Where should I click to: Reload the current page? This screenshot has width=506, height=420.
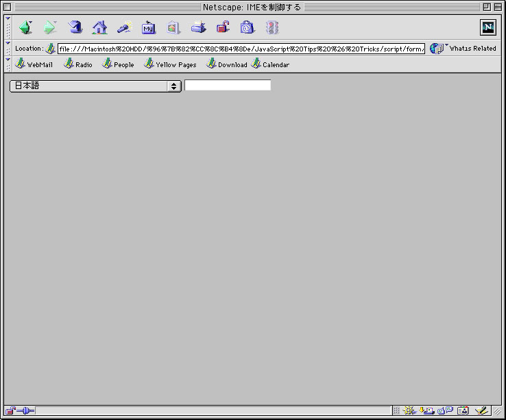tap(75, 27)
